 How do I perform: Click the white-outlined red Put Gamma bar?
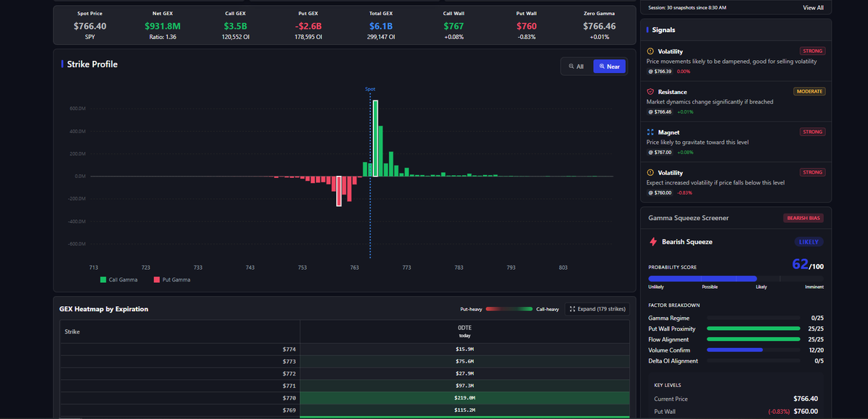tap(339, 191)
